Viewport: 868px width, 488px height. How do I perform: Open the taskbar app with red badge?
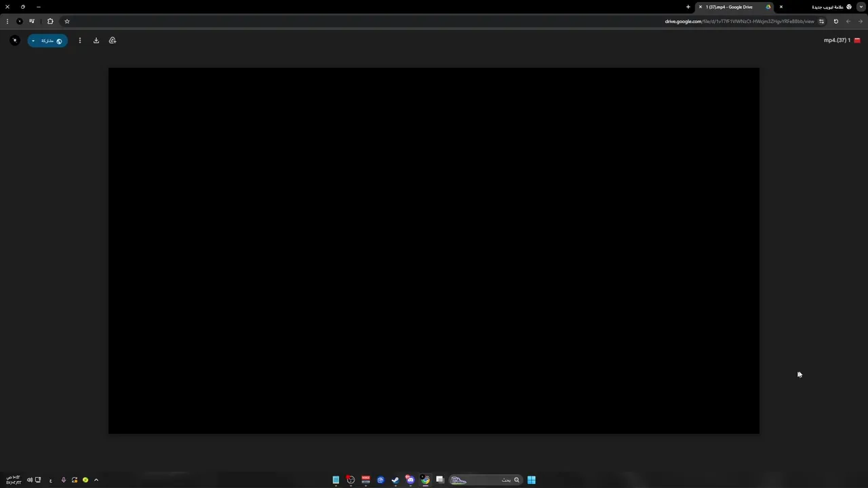point(351,480)
